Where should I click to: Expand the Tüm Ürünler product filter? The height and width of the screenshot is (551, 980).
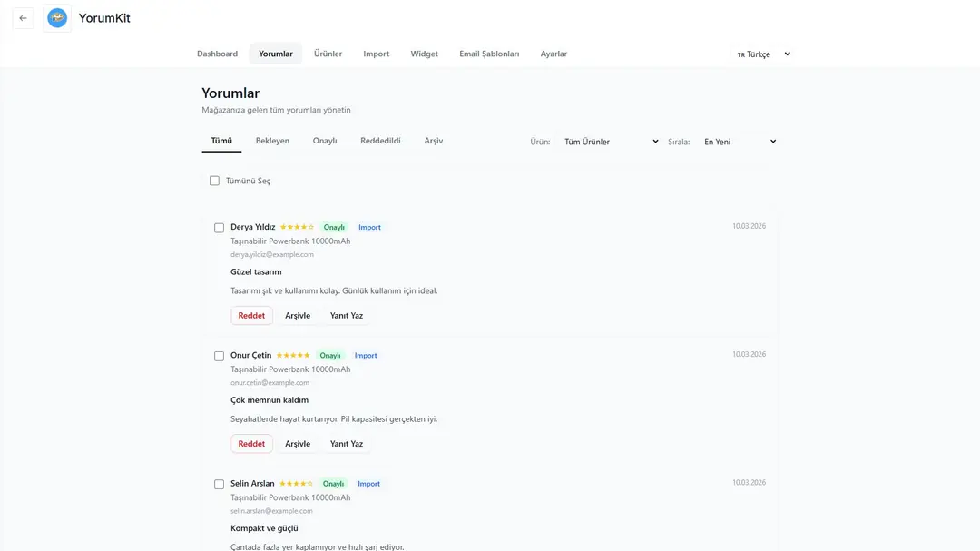(610, 142)
